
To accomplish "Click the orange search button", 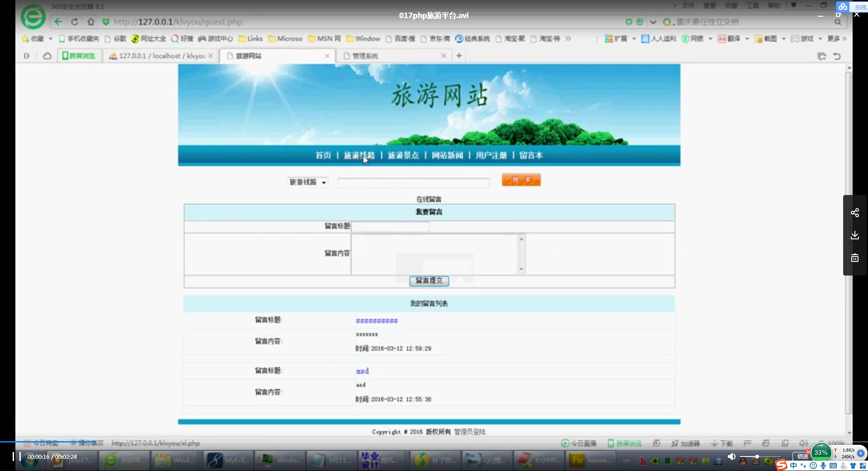I will click(521, 180).
